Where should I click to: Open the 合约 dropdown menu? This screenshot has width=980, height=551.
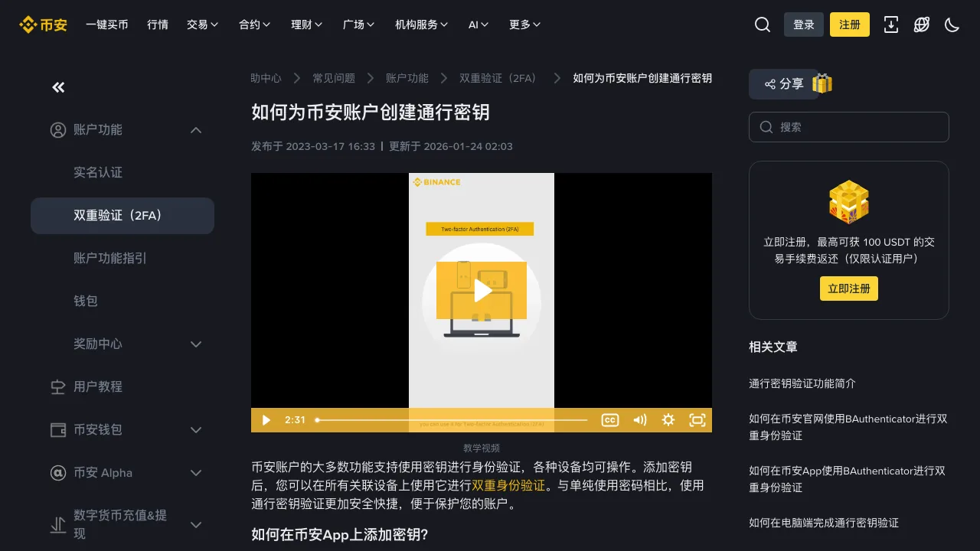[255, 24]
